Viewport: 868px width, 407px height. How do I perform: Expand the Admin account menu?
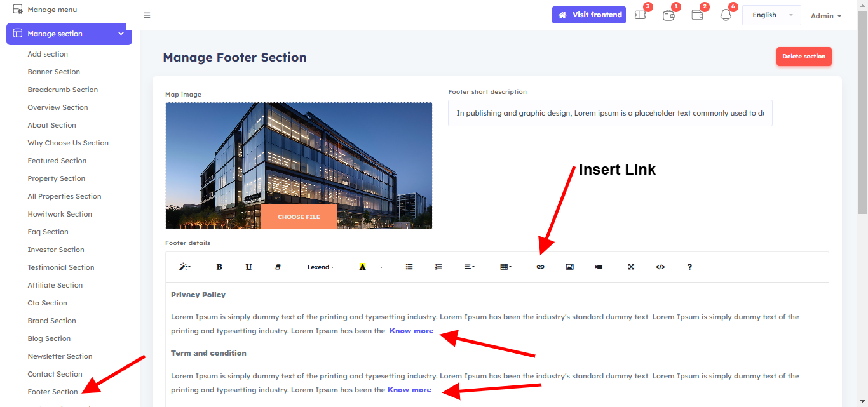(825, 16)
